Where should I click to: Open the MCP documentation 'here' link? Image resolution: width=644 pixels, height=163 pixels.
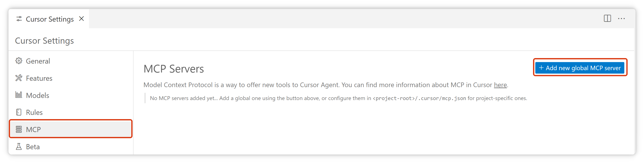(x=500, y=85)
